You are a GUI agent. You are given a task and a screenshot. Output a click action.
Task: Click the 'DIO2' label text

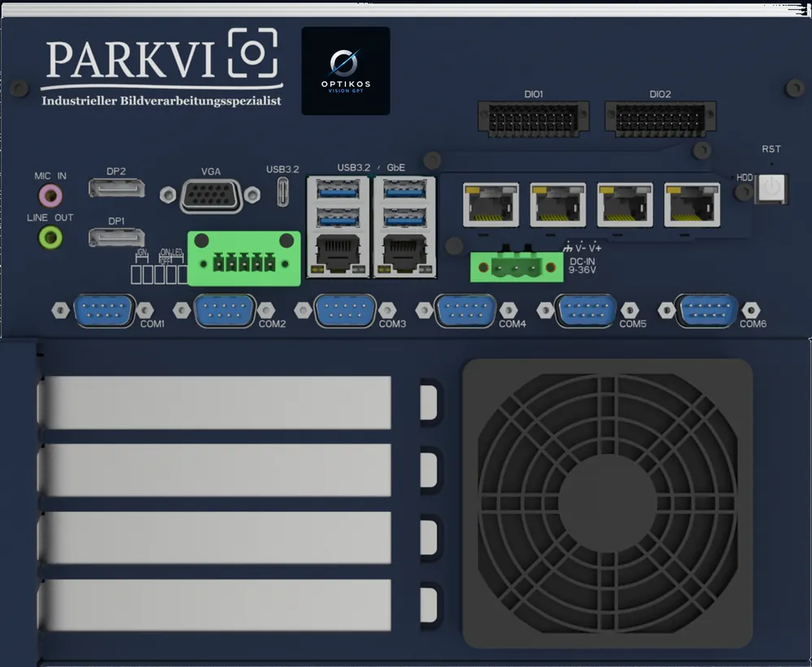[660, 94]
